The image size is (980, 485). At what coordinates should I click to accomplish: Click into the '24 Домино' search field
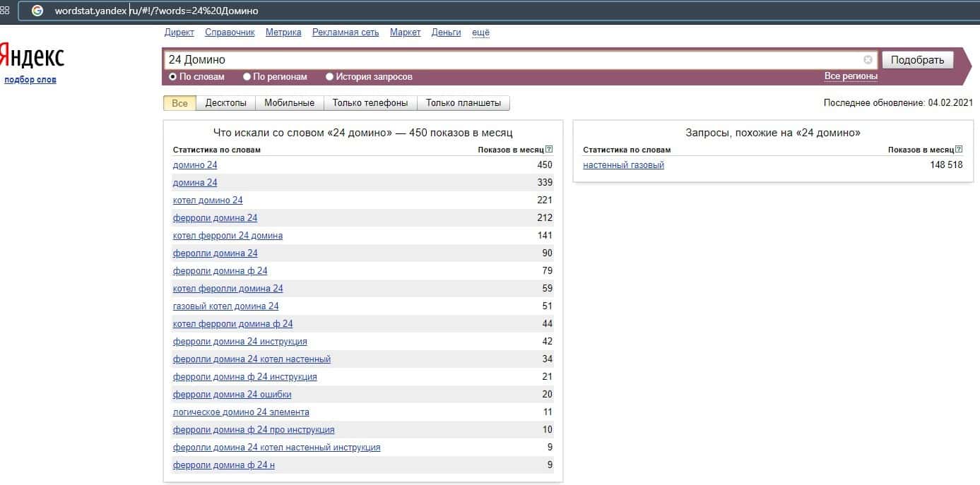pos(509,60)
